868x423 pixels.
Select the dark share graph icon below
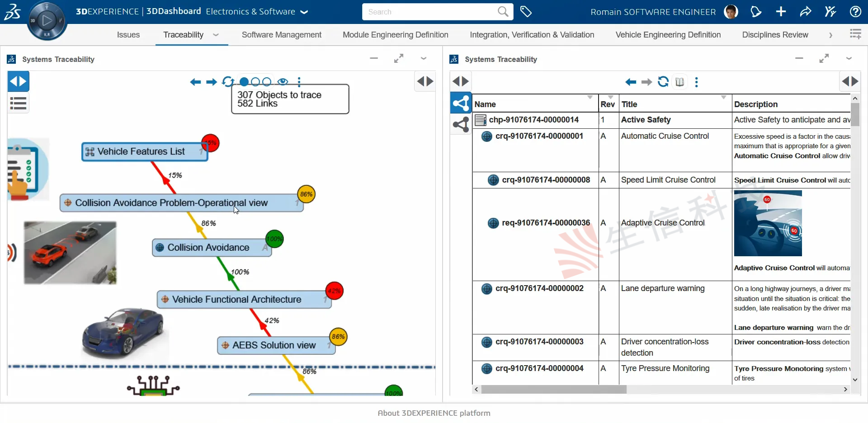pyautogui.click(x=461, y=124)
